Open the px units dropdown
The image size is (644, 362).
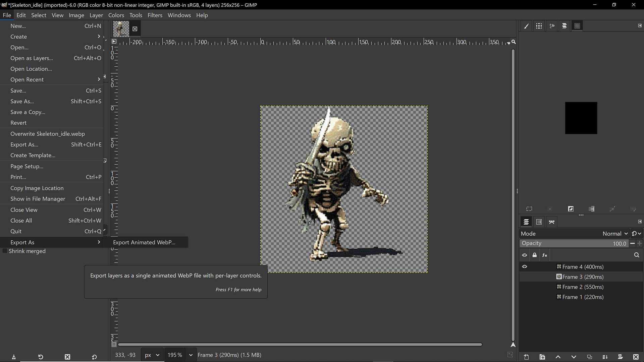pos(152,355)
